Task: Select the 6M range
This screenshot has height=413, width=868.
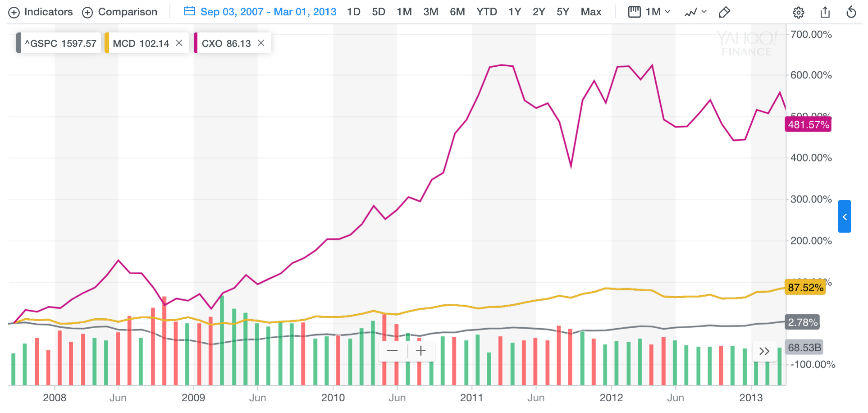Action: [x=457, y=12]
